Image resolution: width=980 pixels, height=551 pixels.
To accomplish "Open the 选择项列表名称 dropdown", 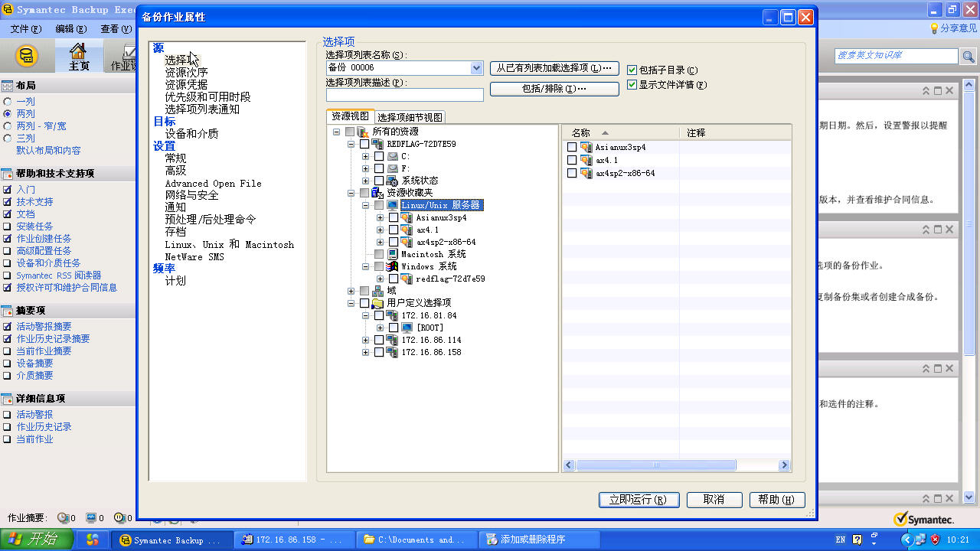I will pos(477,68).
